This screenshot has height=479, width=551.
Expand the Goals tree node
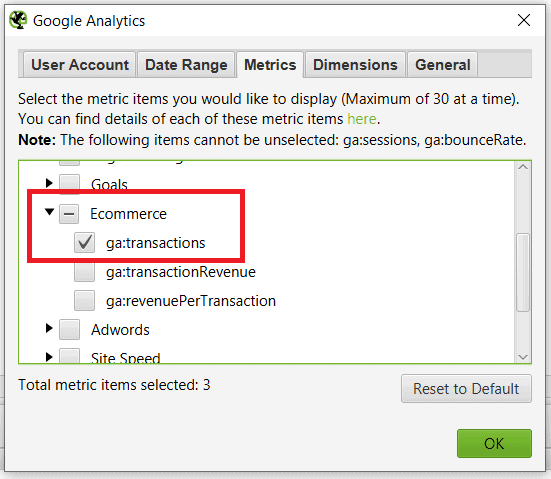click(x=49, y=183)
